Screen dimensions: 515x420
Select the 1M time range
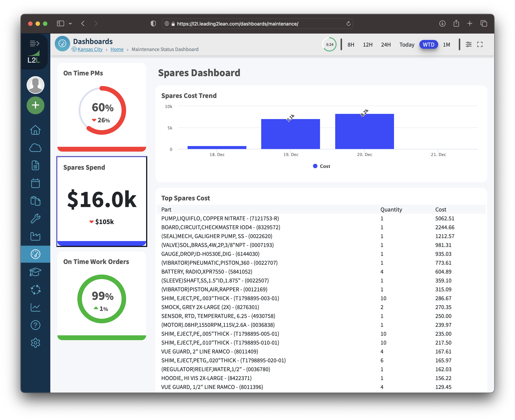coord(446,45)
